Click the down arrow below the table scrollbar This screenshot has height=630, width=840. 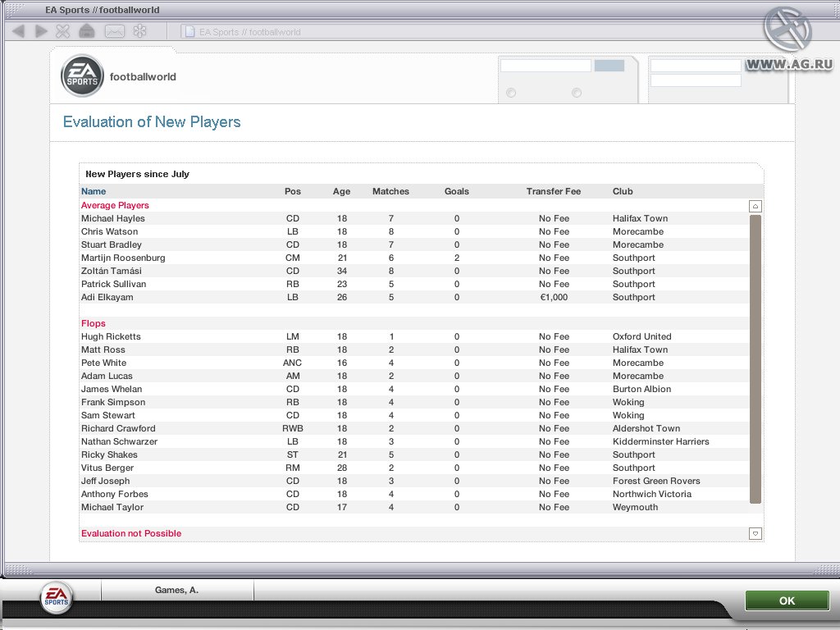[x=754, y=534]
